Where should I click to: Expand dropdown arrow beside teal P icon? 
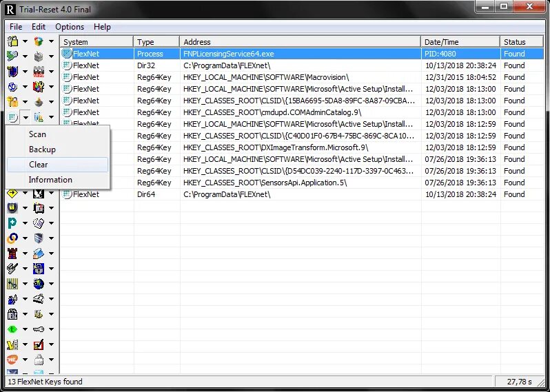26,223
